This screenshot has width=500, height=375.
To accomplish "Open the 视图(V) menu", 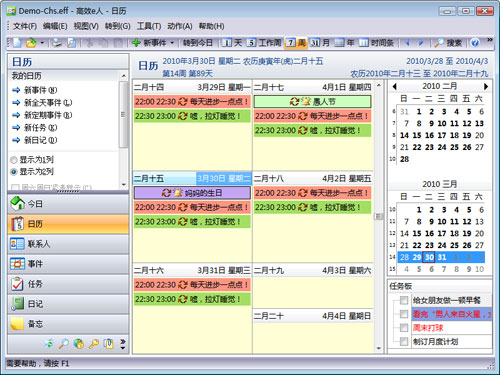I will click(86, 26).
